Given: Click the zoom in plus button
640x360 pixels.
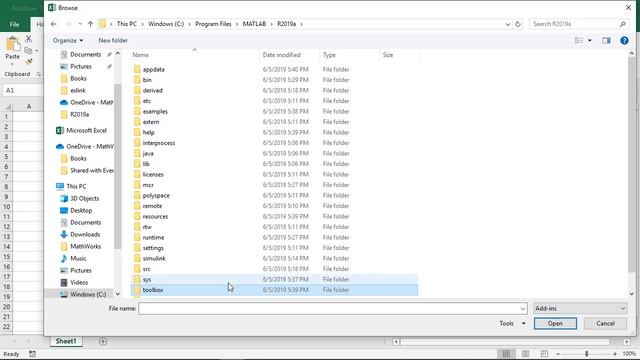Looking at the screenshot, I should coord(615,353).
